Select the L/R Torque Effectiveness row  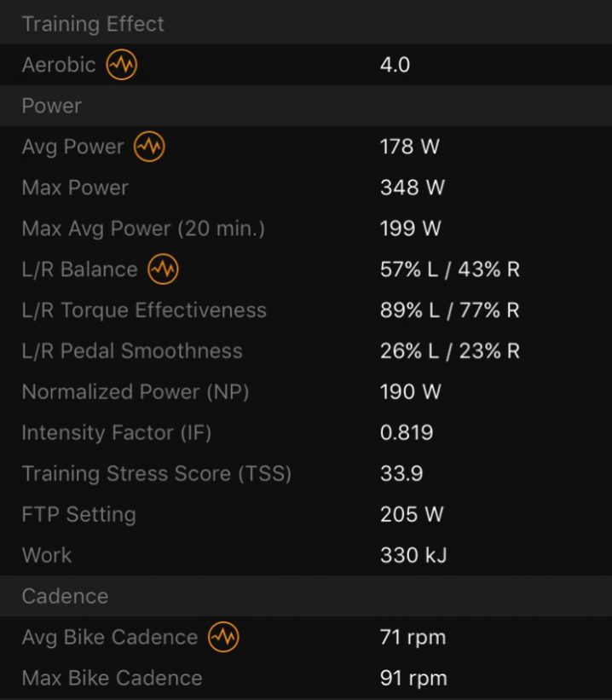point(306,310)
